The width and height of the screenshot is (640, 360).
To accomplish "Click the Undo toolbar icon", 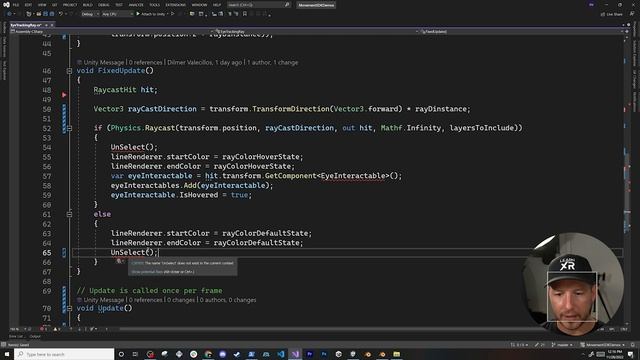I will click(61, 14).
